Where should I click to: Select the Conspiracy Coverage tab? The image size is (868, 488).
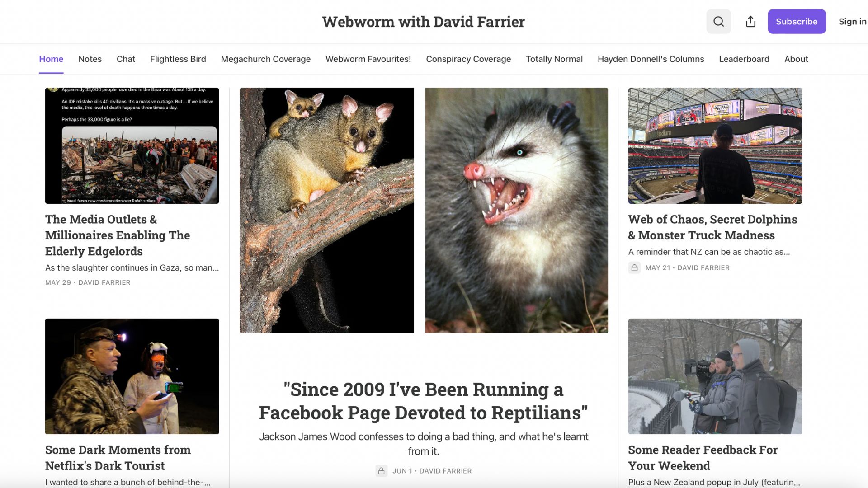tap(468, 59)
